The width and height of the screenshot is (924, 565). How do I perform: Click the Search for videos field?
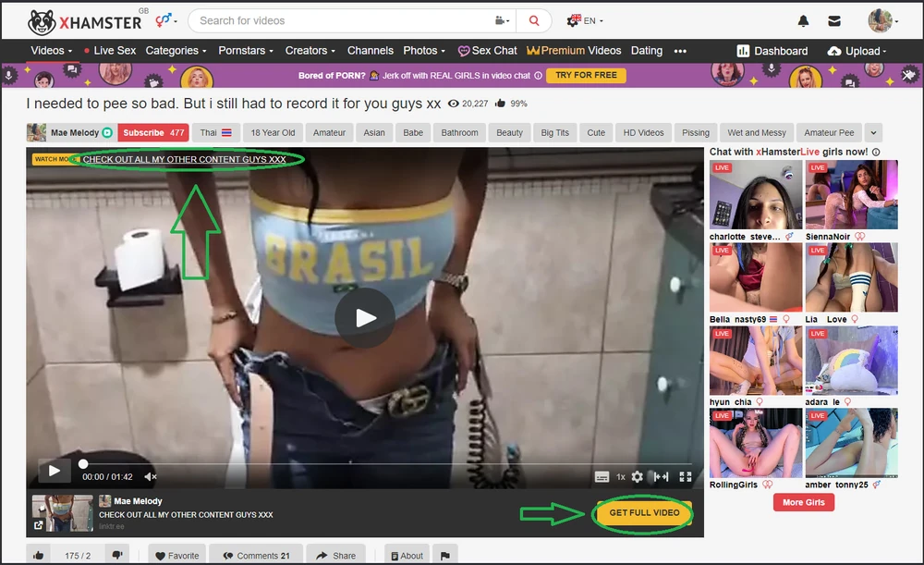point(342,20)
